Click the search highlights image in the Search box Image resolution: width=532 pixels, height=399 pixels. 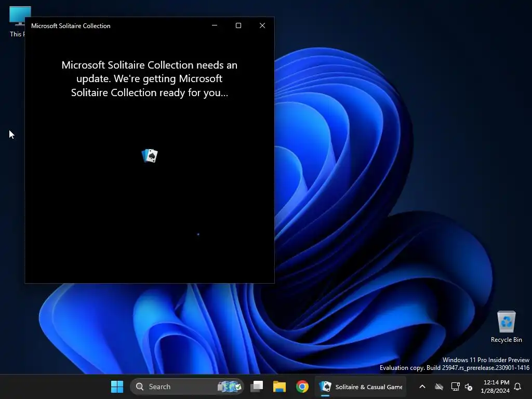coord(229,387)
